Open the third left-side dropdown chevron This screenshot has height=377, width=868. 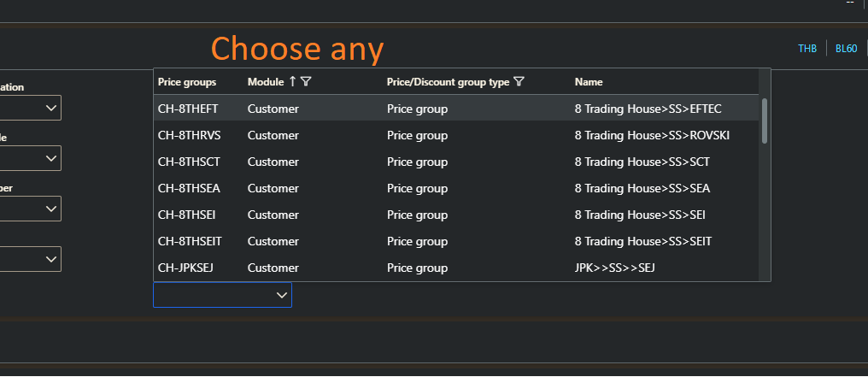coord(51,209)
